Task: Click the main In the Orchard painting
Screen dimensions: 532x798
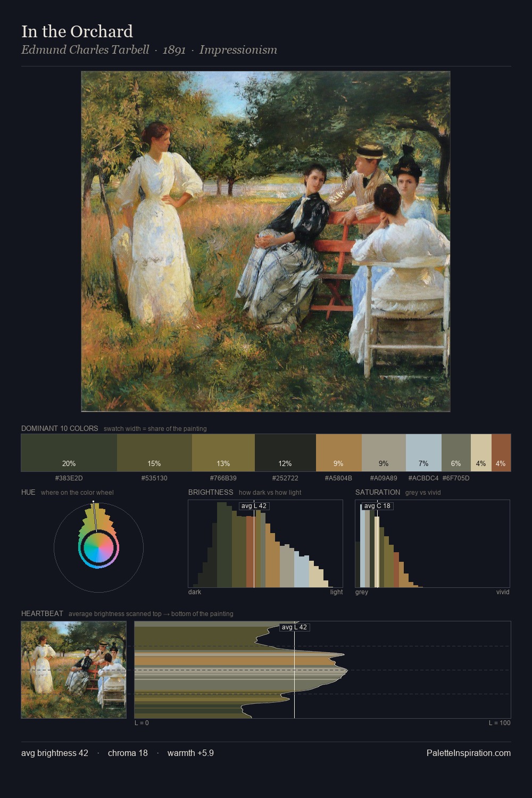Action: coord(265,242)
